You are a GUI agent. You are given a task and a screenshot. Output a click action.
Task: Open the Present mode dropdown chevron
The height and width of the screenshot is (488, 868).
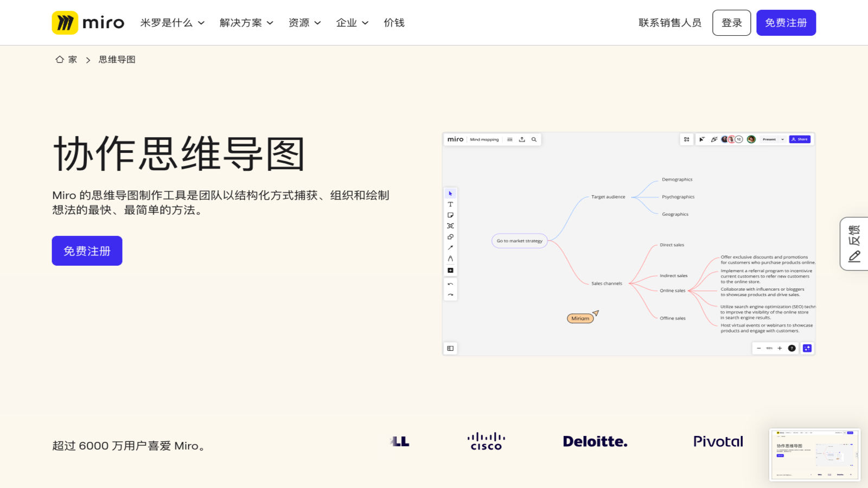coord(782,139)
